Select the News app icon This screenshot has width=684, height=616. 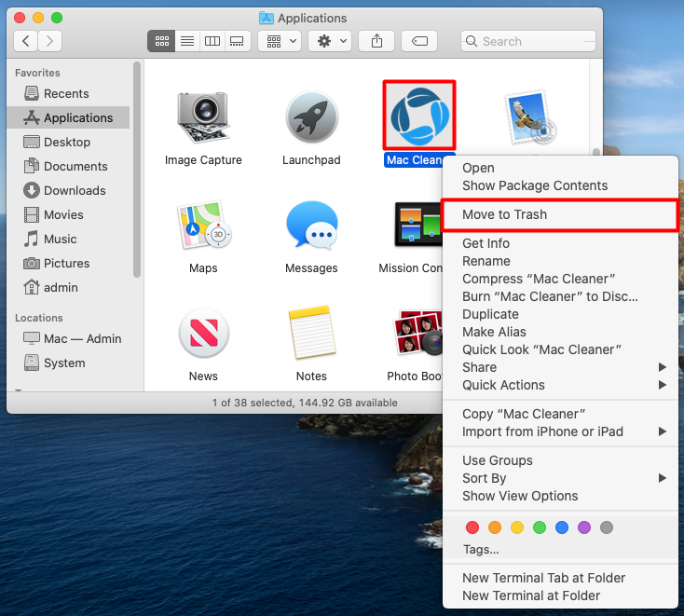(204, 333)
